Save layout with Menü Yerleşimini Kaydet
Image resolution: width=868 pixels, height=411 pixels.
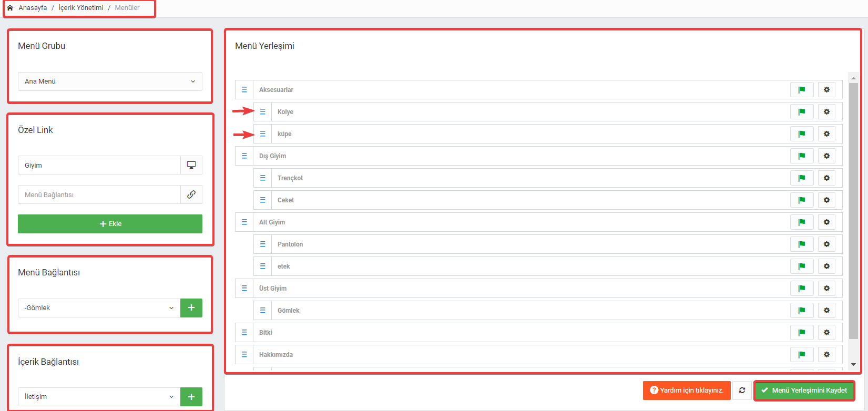pos(804,391)
